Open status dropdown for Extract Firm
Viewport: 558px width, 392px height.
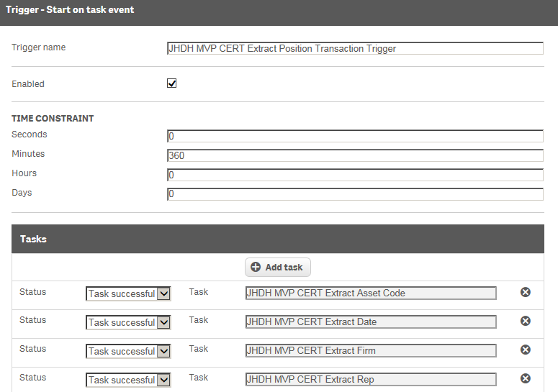(x=128, y=351)
